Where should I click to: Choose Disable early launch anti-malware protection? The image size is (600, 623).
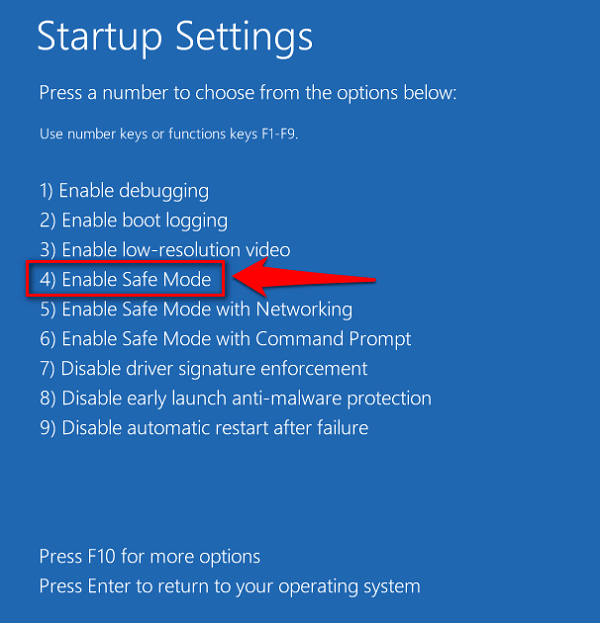tap(236, 398)
